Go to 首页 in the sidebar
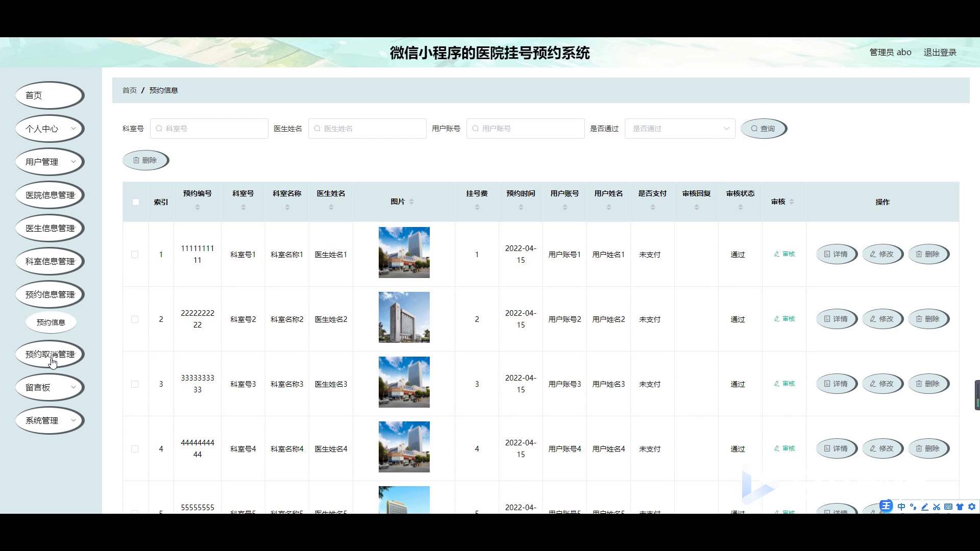This screenshot has width=980, height=551. click(50, 95)
